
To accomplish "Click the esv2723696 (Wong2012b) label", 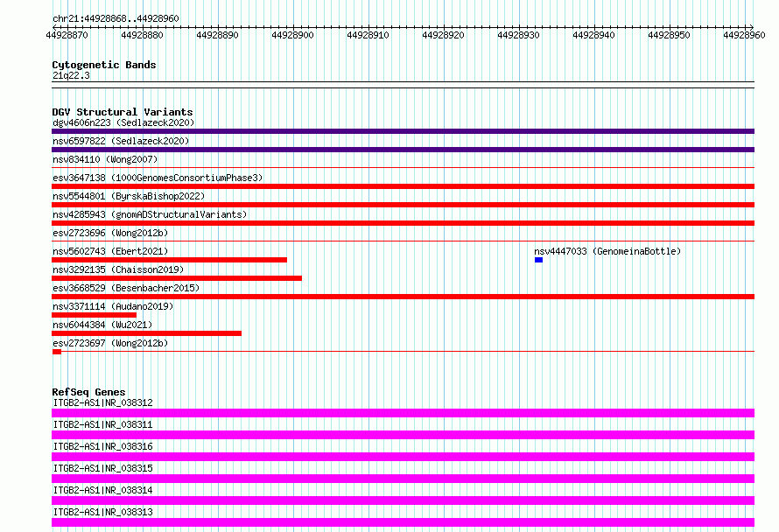I will 110,233.
